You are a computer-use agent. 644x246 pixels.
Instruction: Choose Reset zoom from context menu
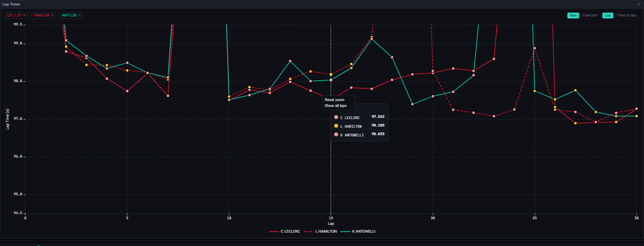point(335,100)
